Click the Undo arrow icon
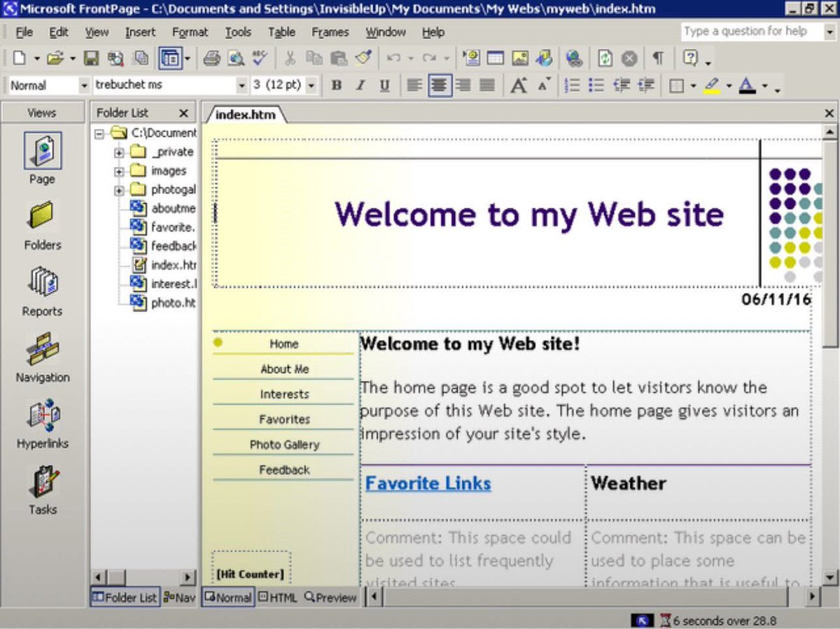840x629 pixels. pos(393,59)
